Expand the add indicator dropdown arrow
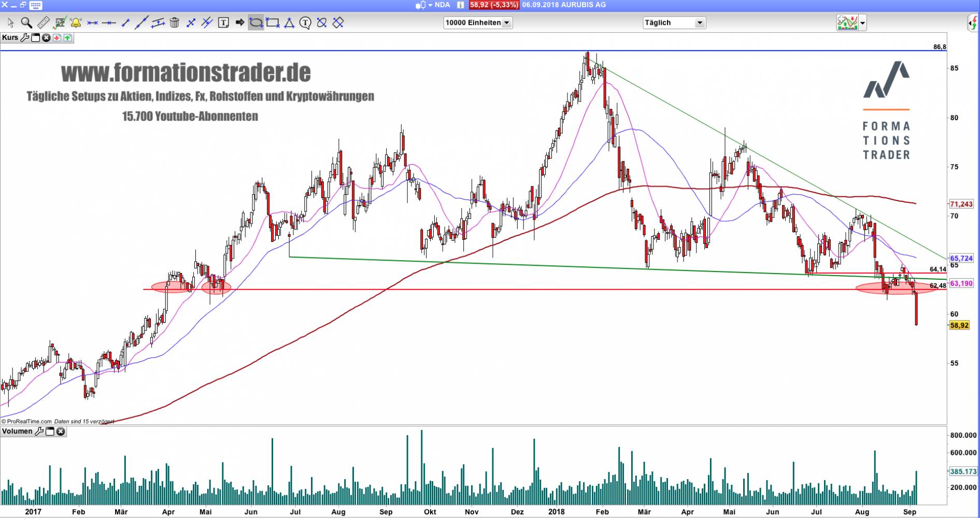This screenshot has width=980, height=518. [x=862, y=23]
